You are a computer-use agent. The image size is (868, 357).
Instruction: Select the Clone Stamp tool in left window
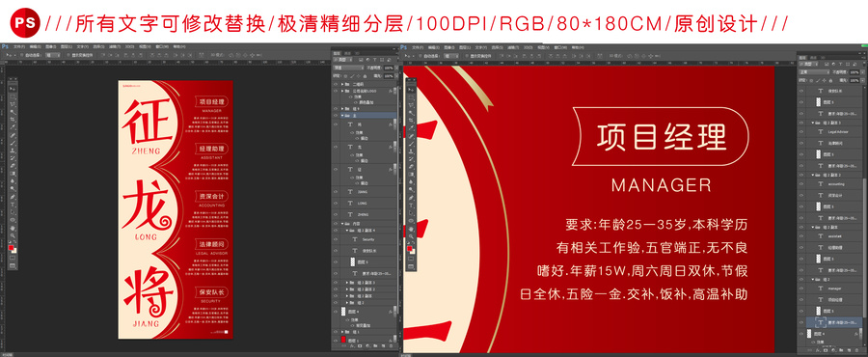pos(13,151)
